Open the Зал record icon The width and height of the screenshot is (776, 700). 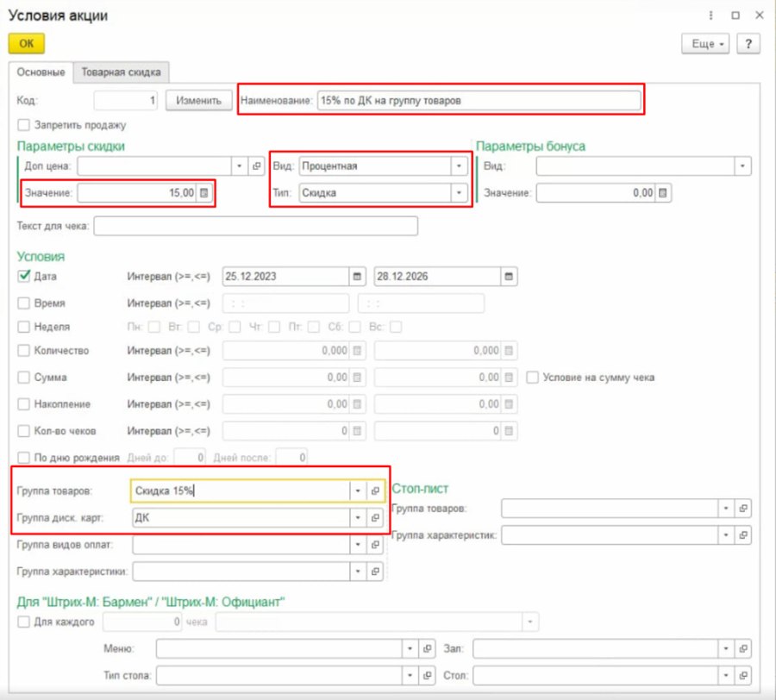click(x=743, y=648)
